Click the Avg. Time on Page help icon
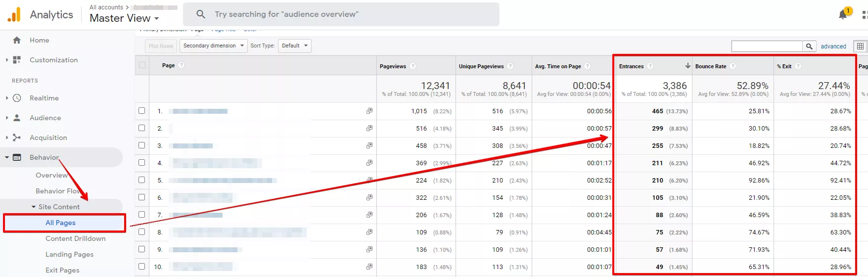The image size is (868, 277). coord(587,66)
